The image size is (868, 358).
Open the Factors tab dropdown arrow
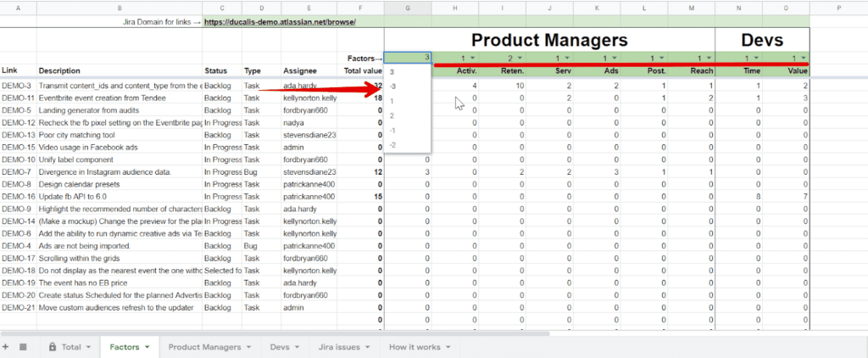(147, 347)
